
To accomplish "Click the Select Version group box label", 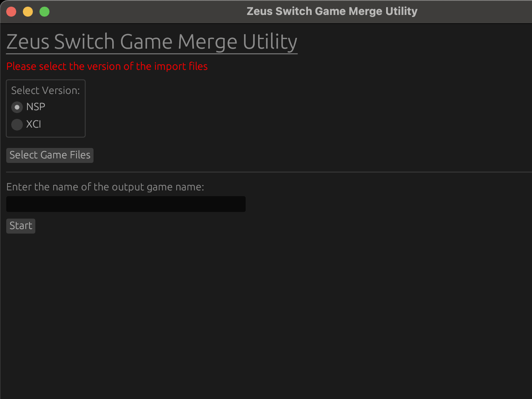I will (45, 90).
